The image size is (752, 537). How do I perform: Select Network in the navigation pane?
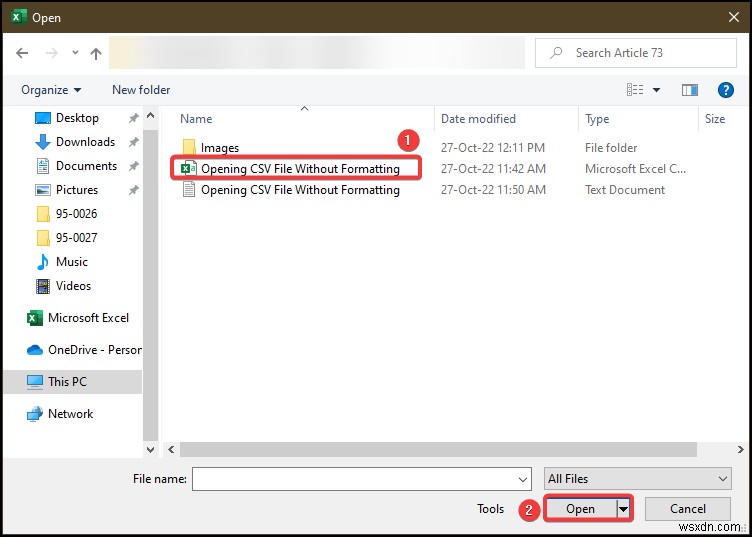point(70,414)
